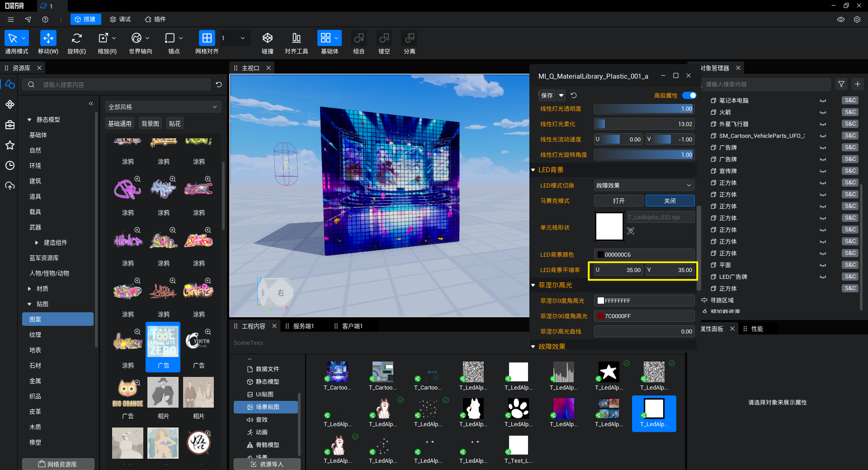The height and width of the screenshot is (470, 868).
Task: Open the save options dropdown arrow
Action: (x=561, y=95)
